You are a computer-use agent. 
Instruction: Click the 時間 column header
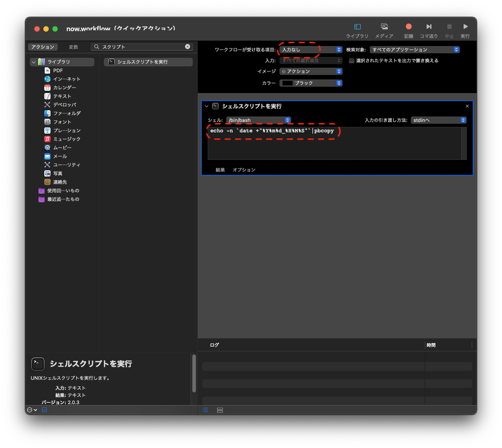pos(431,345)
